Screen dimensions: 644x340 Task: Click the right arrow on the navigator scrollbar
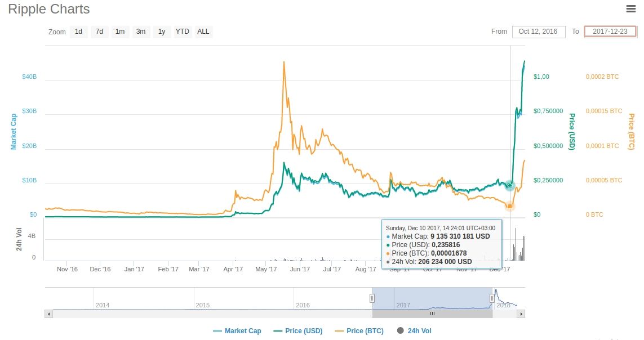(x=522, y=314)
